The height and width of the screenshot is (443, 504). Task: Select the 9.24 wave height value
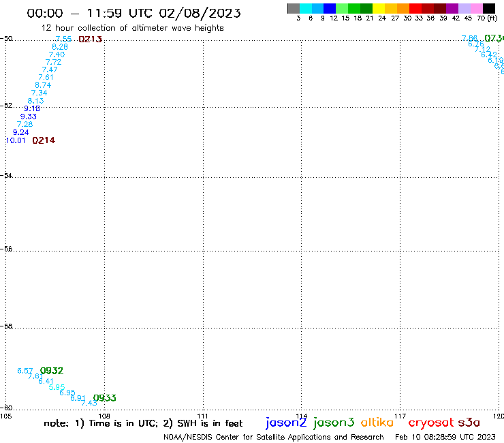(21, 132)
